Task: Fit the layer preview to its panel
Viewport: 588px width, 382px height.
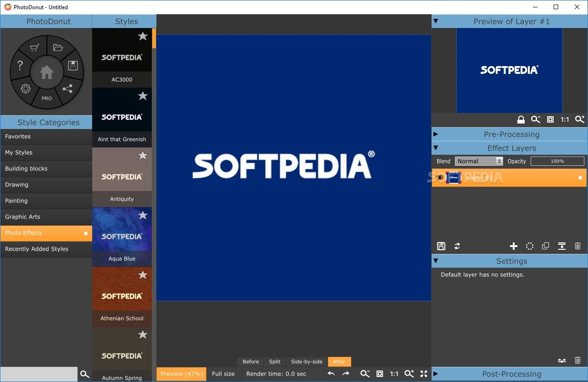Action: tap(550, 119)
